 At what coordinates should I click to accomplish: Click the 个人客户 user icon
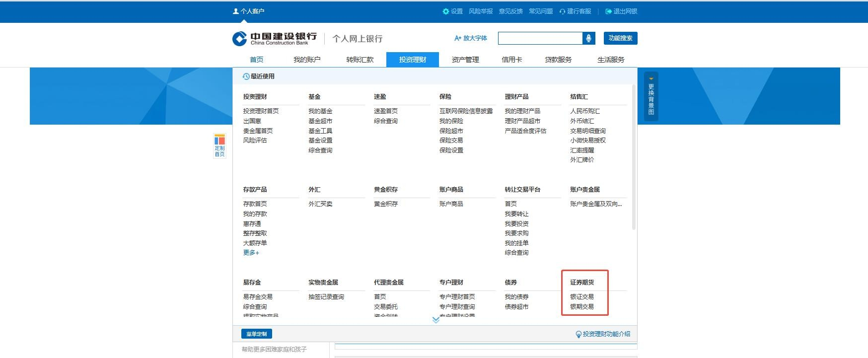click(x=236, y=11)
